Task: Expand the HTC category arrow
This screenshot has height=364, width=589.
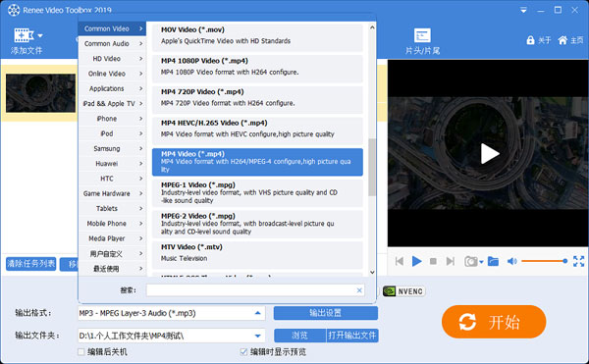Action: tap(140, 179)
